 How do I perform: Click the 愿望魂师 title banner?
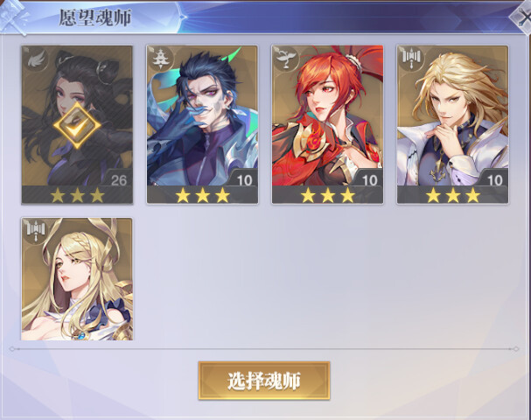[x=95, y=17]
